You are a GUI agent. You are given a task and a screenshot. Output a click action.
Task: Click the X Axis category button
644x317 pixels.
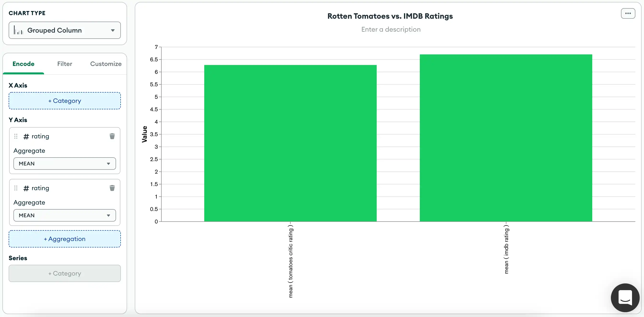pos(64,100)
